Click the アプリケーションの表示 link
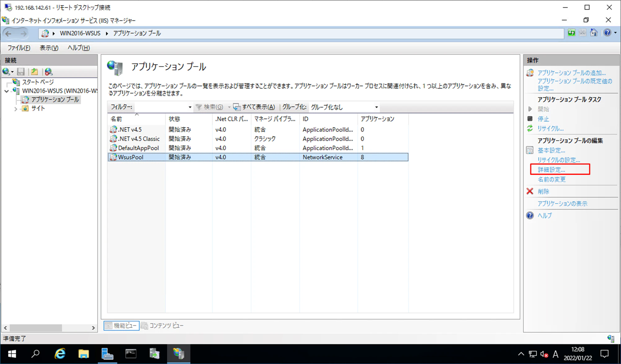The height and width of the screenshot is (364, 621). pyautogui.click(x=562, y=204)
